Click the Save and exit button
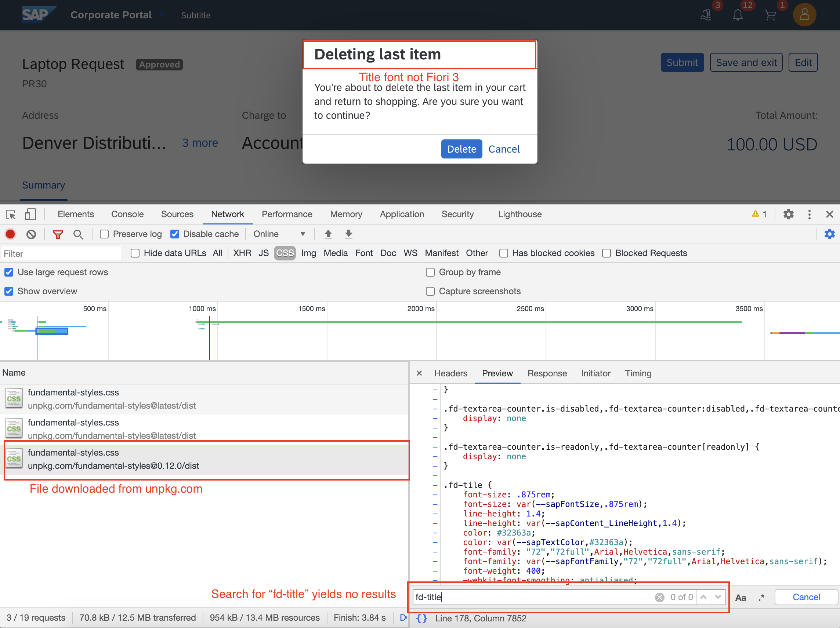Image resolution: width=840 pixels, height=628 pixels. (x=746, y=62)
